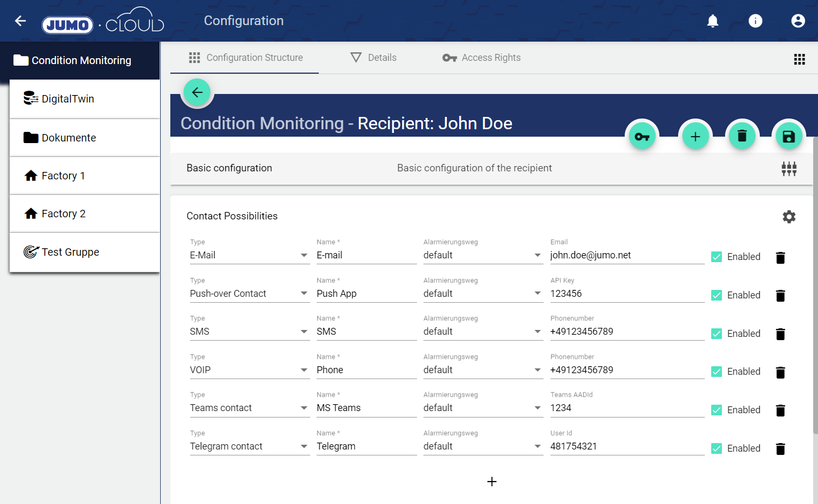Open the Access Rights tab
818x504 pixels.
(x=481, y=58)
